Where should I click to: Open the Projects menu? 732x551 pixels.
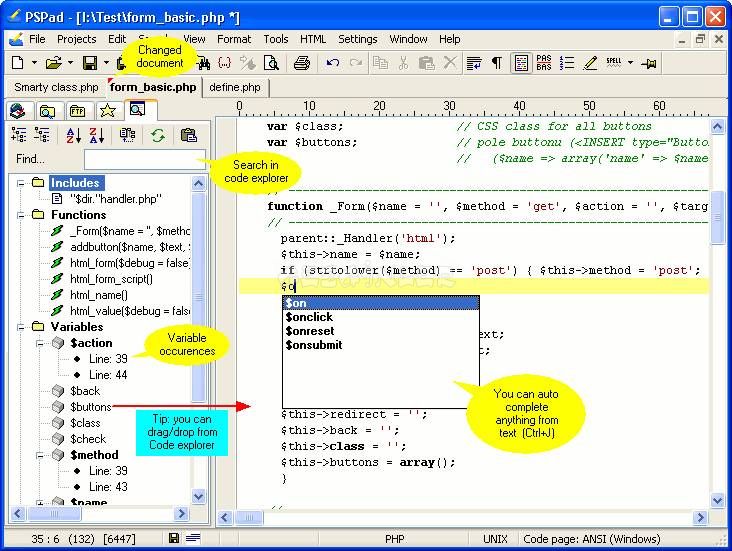(x=77, y=39)
